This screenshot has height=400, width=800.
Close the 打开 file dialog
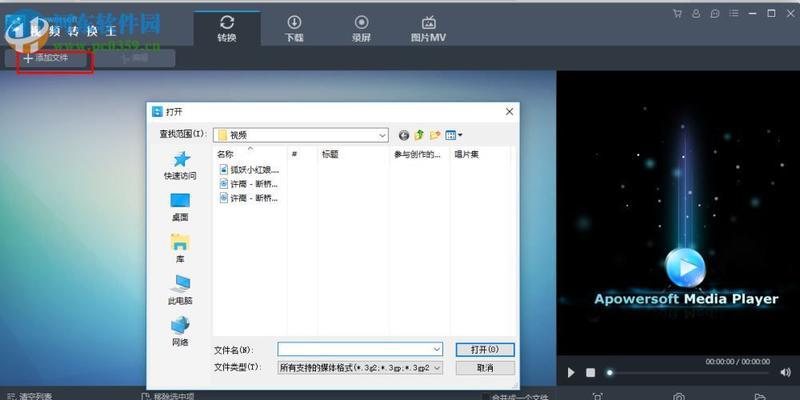(x=509, y=112)
